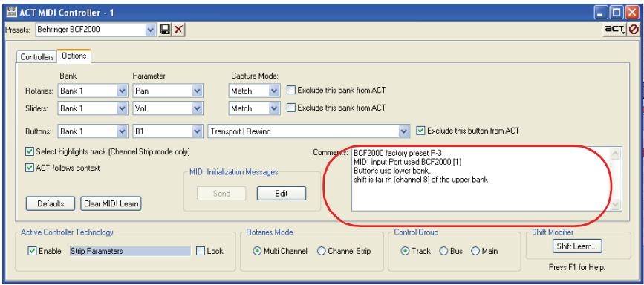Click the window title bar text

(x=66, y=13)
